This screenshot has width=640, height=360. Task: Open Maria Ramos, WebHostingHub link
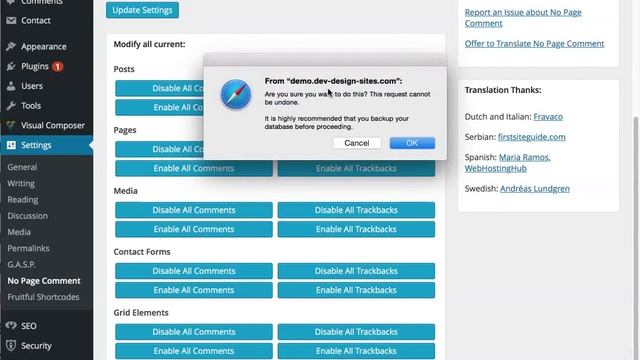507,162
